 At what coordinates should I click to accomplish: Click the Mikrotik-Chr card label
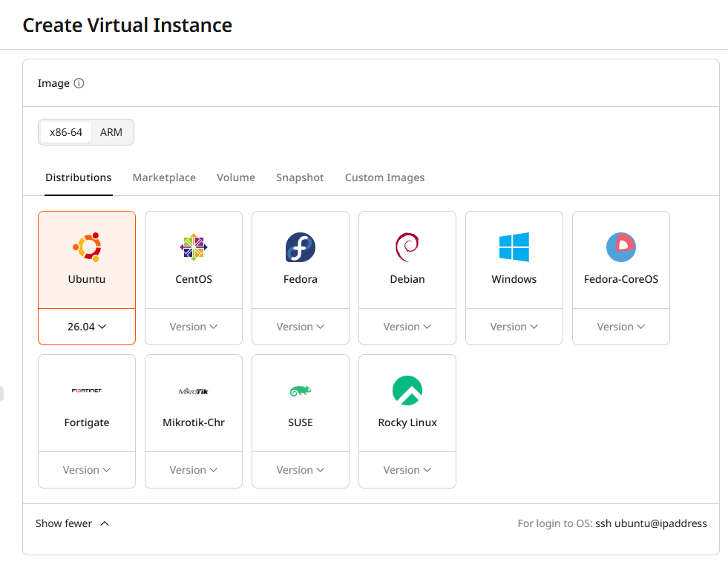pyautogui.click(x=194, y=422)
